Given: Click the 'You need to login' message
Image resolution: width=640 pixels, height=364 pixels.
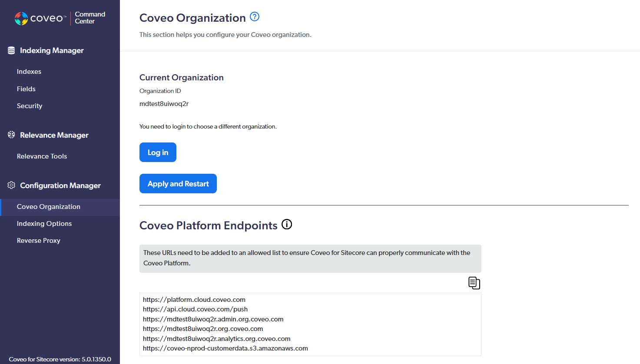Looking at the screenshot, I should (x=208, y=126).
